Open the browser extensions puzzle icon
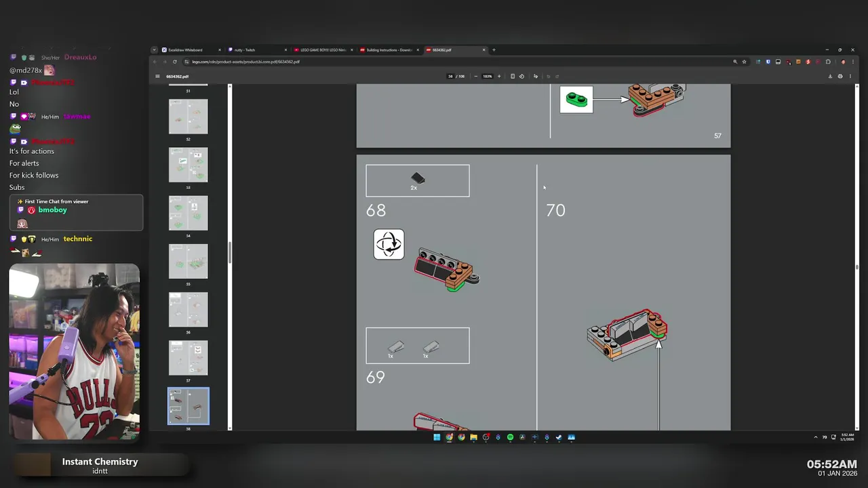 [828, 62]
